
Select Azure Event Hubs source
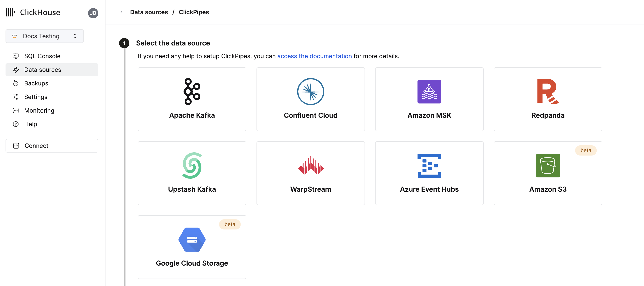click(x=429, y=173)
